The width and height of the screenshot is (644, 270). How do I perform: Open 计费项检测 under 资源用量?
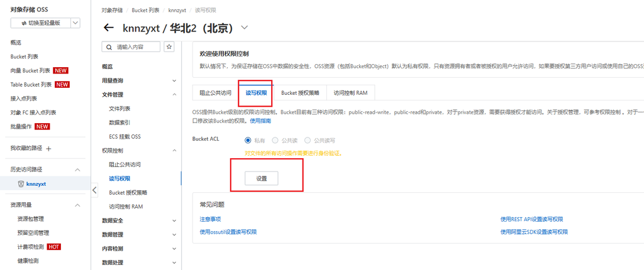pyautogui.click(x=31, y=247)
